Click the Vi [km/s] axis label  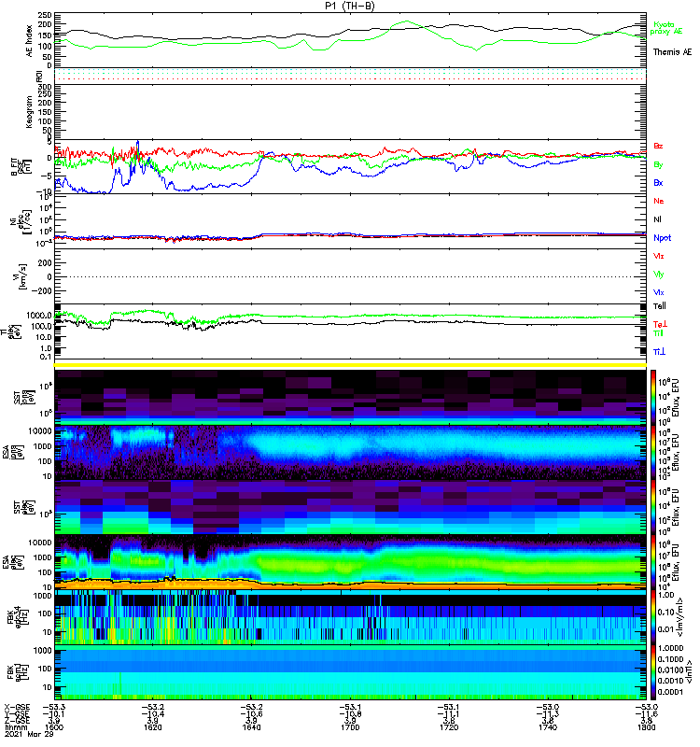(x=21, y=276)
